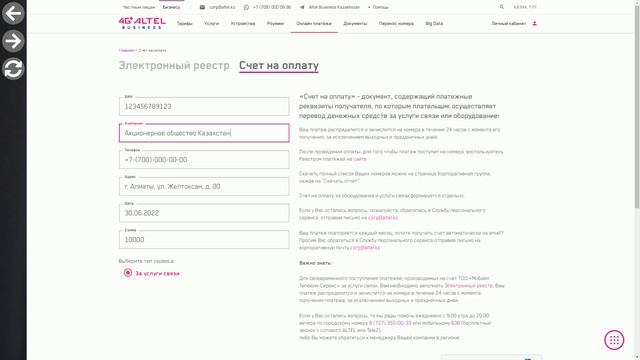Click the envelope email icon in top bar
The height and width of the screenshot is (360, 640).
click(x=202, y=7)
